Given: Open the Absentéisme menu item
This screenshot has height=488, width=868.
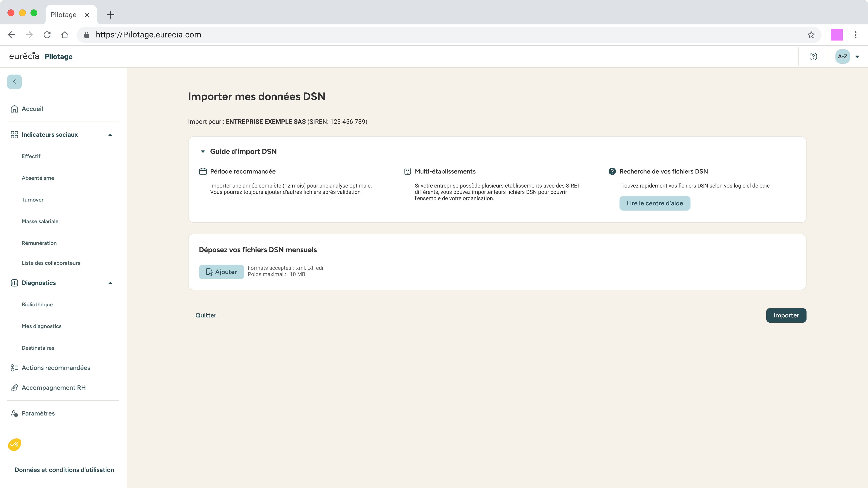Looking at the screenshot, I should tap(38, 178).
